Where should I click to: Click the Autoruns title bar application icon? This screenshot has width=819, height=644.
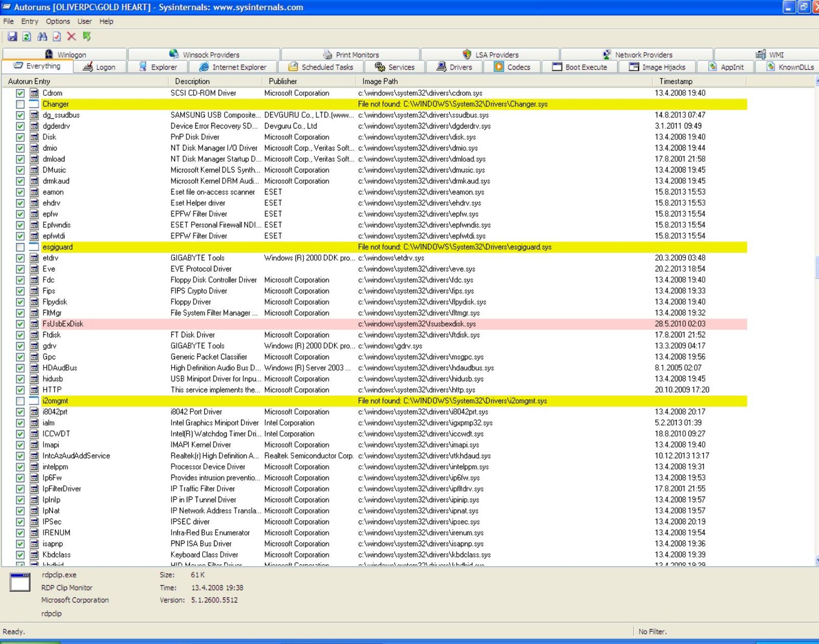(x=7, y=7)
